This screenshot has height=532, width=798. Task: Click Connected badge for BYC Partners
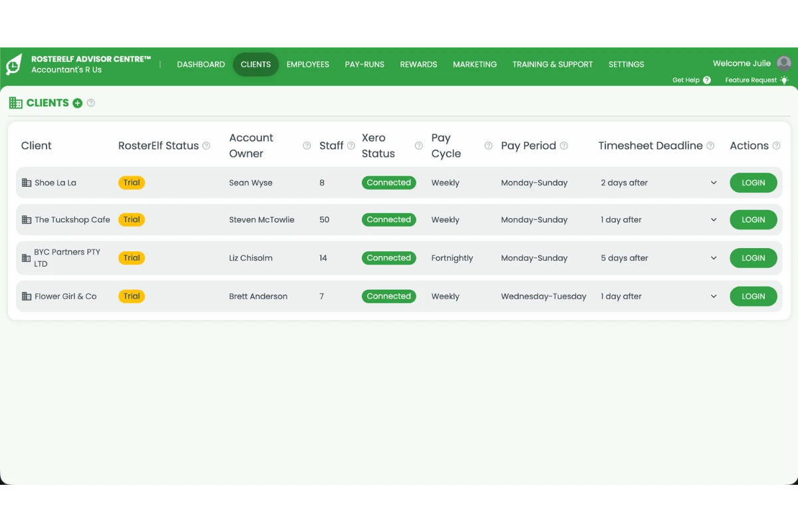click(x=389, y=258)
